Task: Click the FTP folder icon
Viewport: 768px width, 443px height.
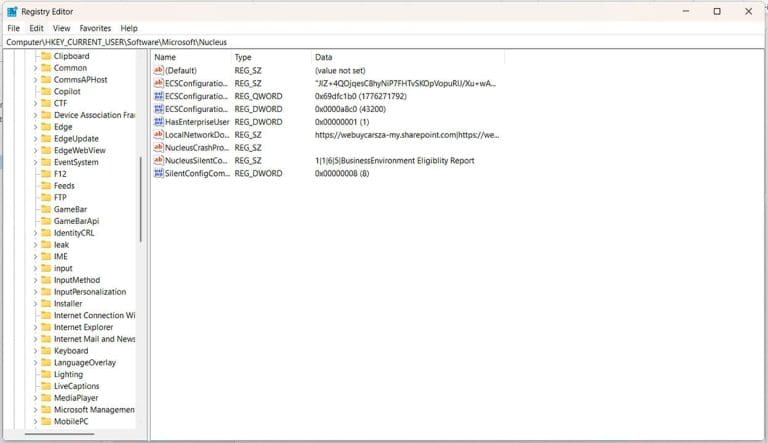Action: click(x=46, y=197)
